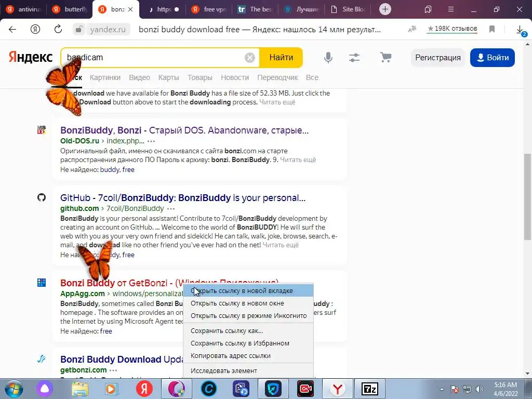Open the blue shield taskbar icon
532x399 pixels.
[x=273, y=389]
